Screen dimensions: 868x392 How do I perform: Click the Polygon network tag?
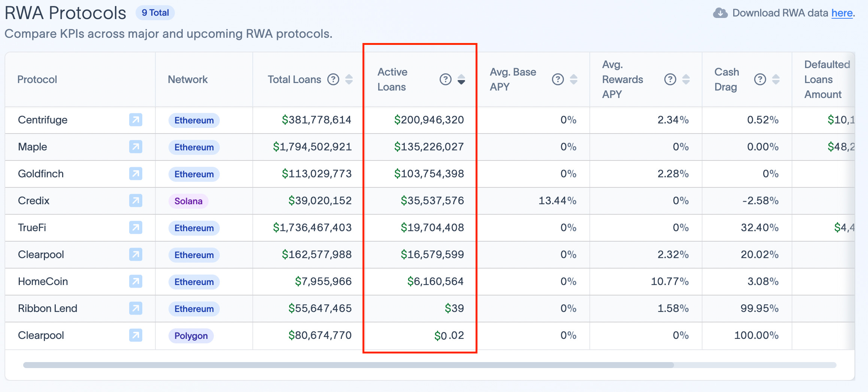[x=191, y=336]
